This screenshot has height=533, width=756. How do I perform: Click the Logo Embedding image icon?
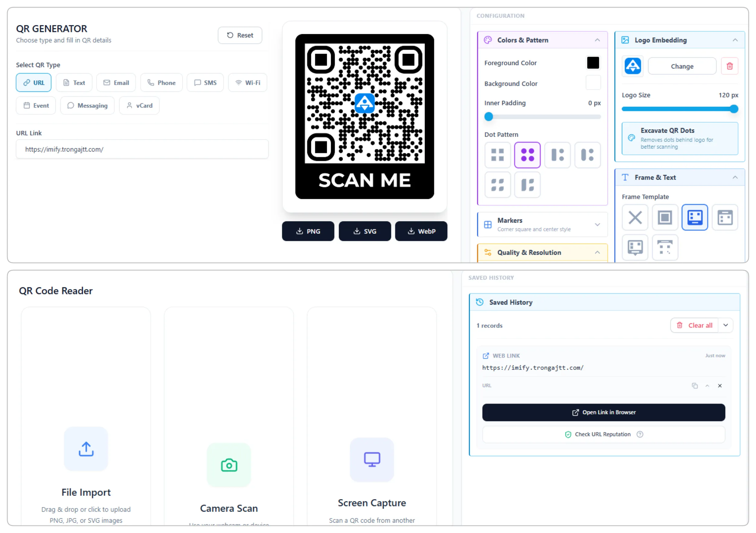coord(625,40)
